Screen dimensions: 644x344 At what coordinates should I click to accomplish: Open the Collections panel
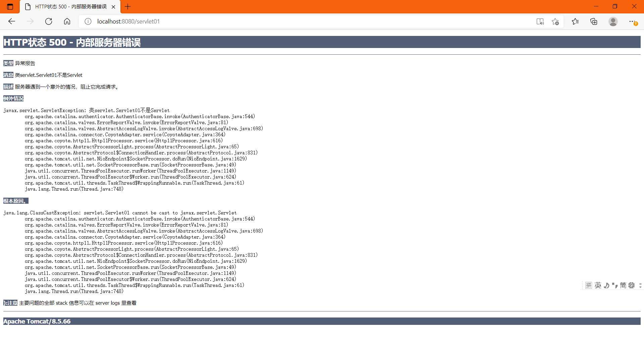click(594, 21)
